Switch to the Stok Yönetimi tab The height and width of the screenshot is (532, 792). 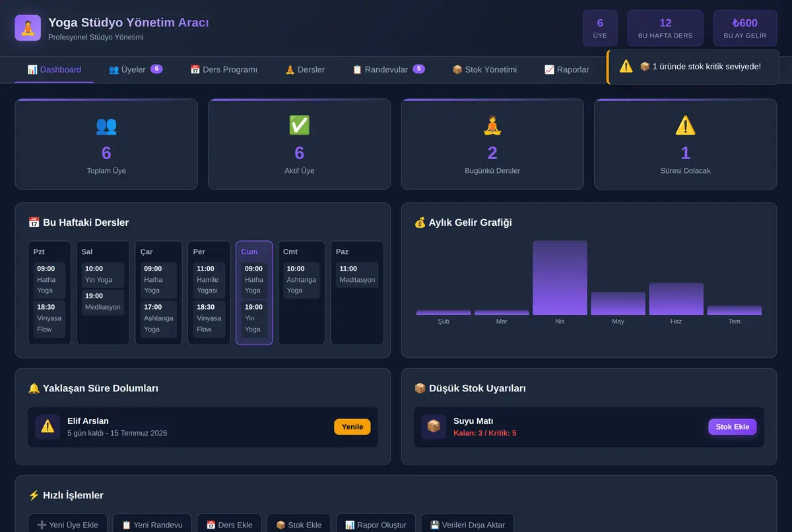[484, 69]
